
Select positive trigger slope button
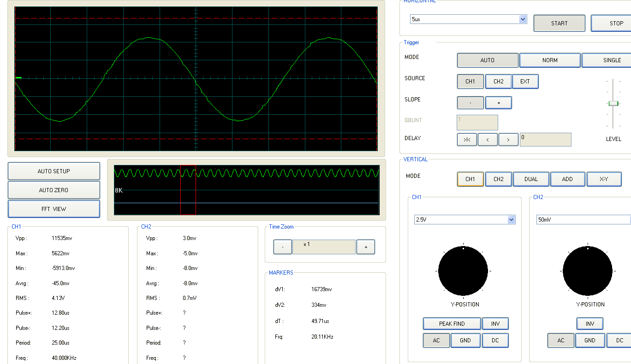coord(499,103)
